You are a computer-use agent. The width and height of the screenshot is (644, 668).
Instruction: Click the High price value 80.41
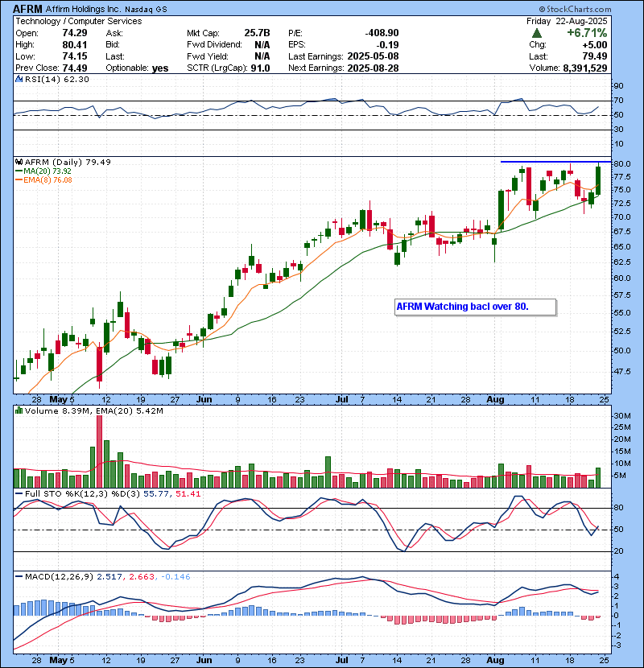pos(75,45)
